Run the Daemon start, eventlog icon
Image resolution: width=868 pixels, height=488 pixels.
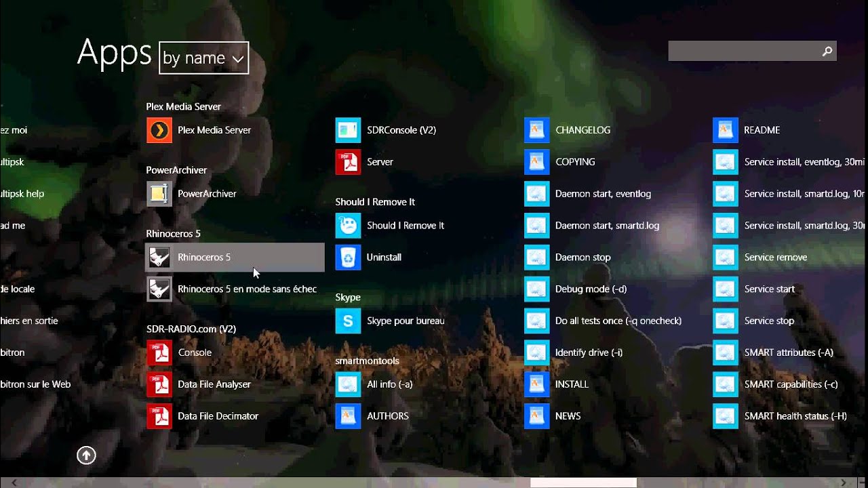coord(536,194)
